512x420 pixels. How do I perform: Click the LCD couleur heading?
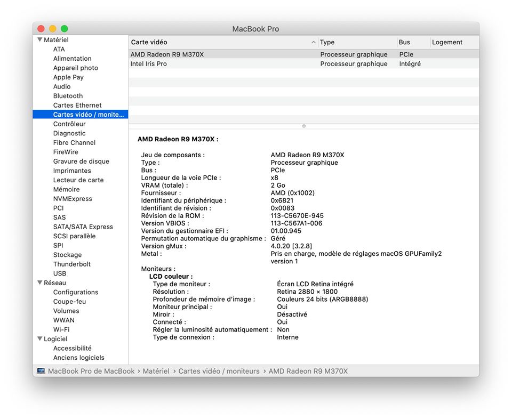[171, 277]
